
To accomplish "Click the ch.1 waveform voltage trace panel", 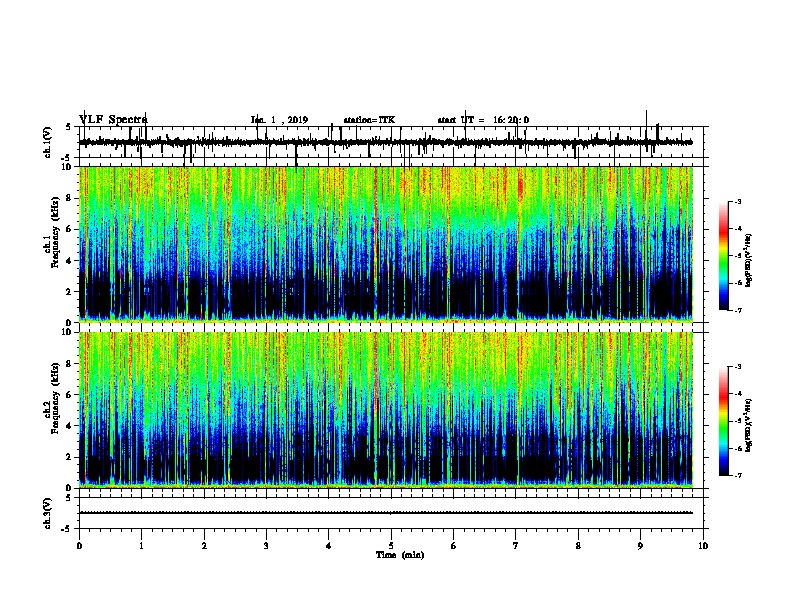I will [x=391, y=142].
